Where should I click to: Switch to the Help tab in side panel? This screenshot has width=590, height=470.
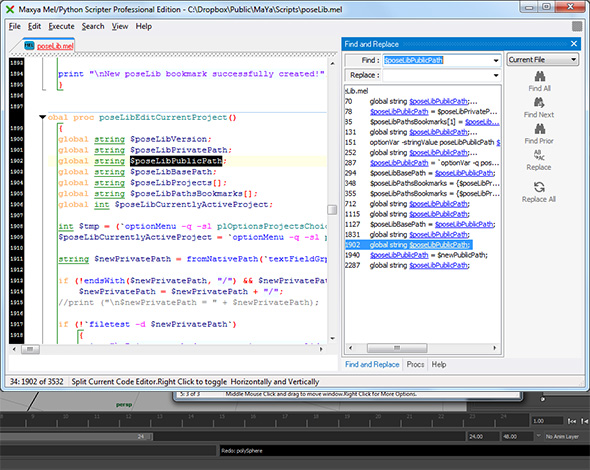[439, 364]
